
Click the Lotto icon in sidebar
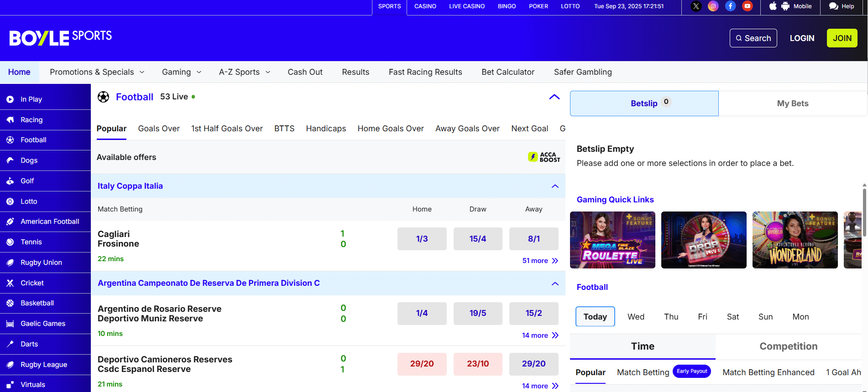[x=10, y=201]
